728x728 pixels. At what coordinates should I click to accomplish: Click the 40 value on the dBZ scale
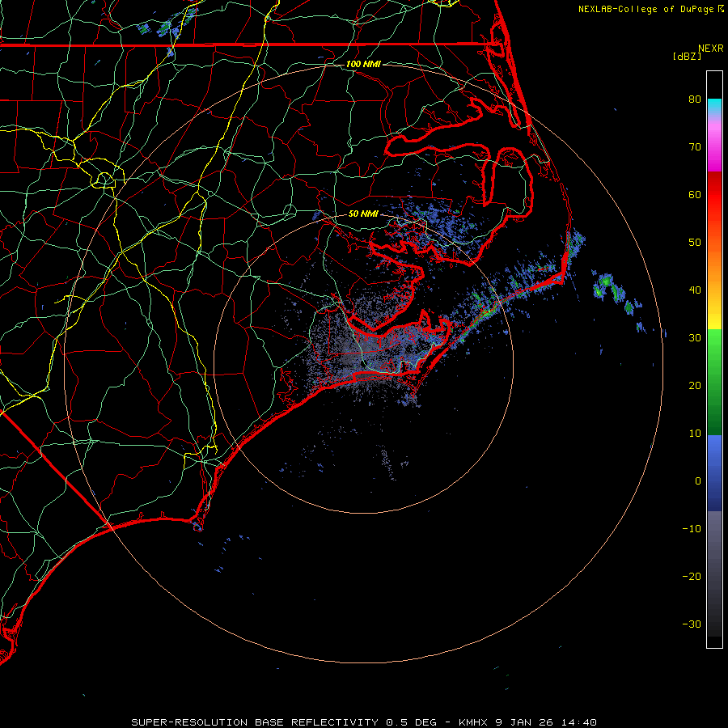coord(695,290)
